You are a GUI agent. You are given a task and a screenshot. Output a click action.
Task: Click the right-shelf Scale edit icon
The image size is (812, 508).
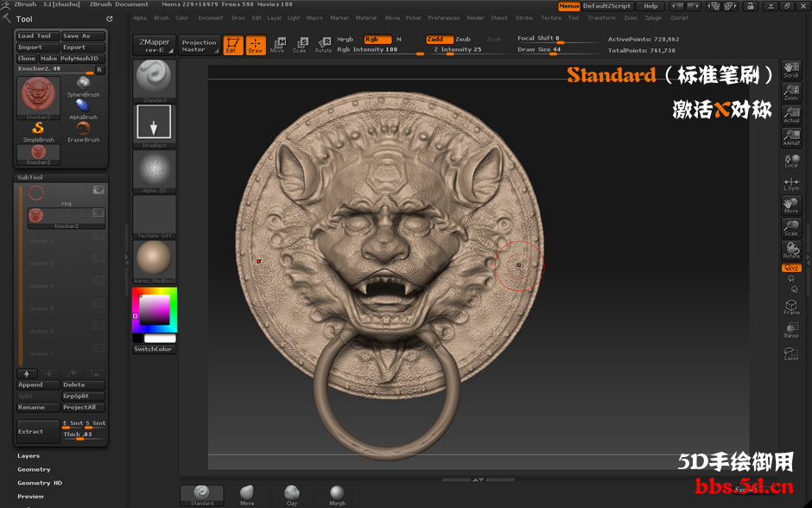791,228
